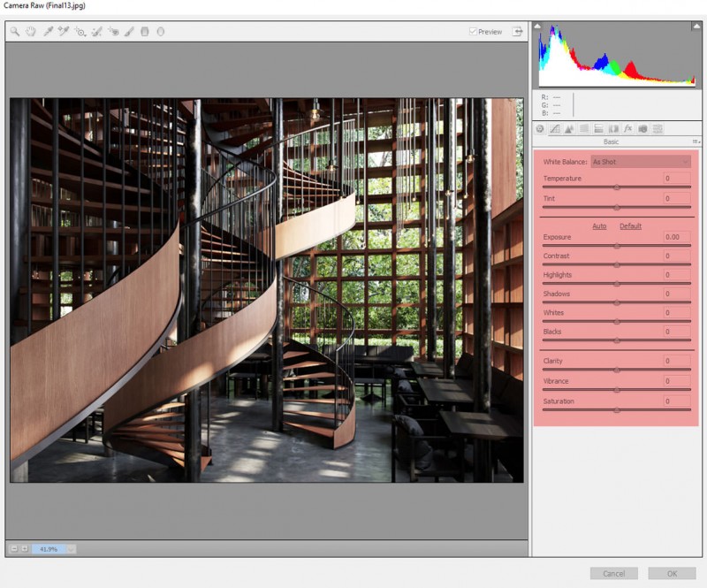Open the zoom level dropdown

71,549
